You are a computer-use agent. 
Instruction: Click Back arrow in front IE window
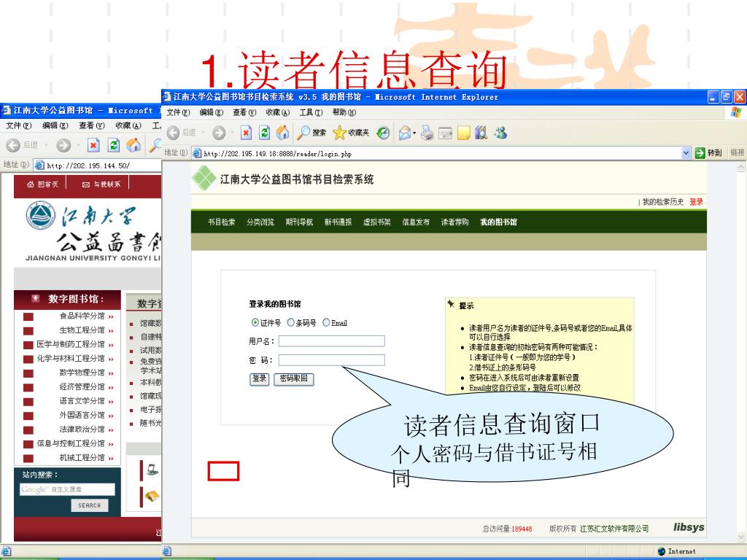(174, 133)
